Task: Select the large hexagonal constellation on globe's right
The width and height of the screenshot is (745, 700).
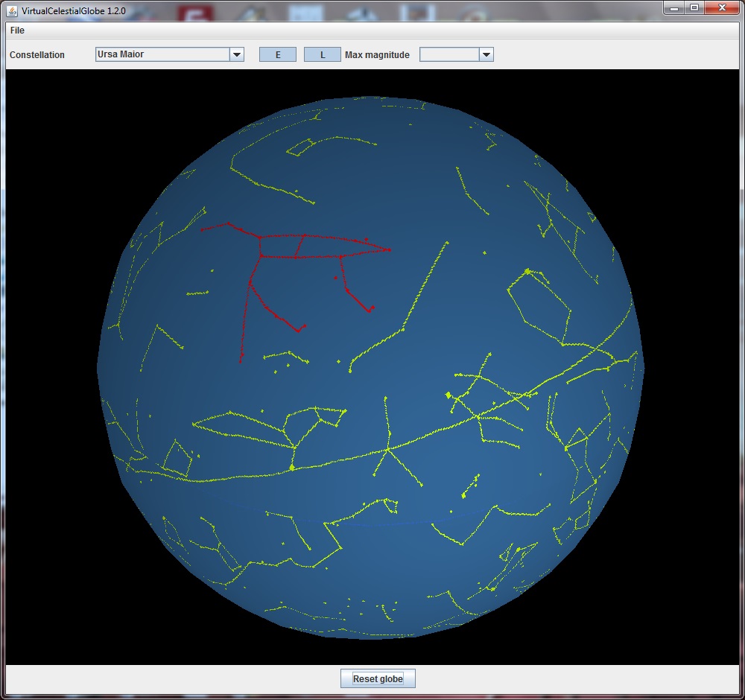Action: coord(538,307)
